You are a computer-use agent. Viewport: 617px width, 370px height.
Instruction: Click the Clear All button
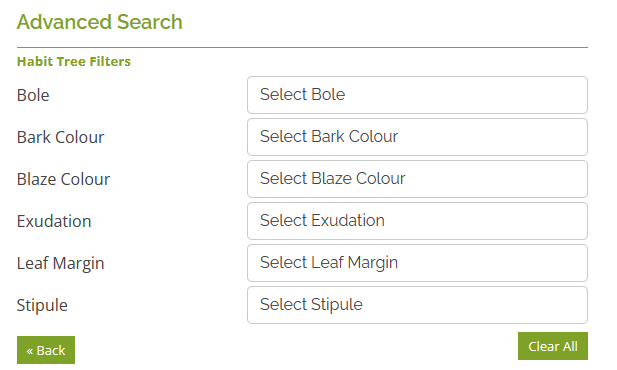tap(552, 346)
